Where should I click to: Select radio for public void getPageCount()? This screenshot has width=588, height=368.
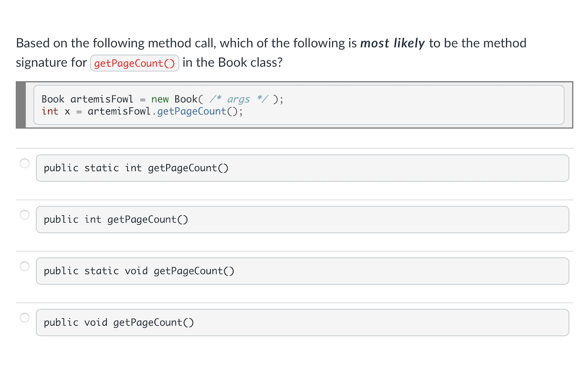pyautogui.click(x=24, y=318)
